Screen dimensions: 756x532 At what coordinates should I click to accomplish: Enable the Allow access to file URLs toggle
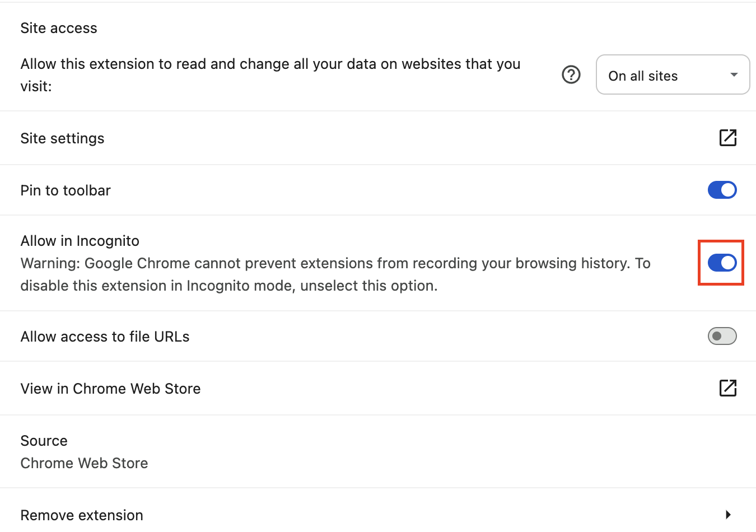[722, 336]
